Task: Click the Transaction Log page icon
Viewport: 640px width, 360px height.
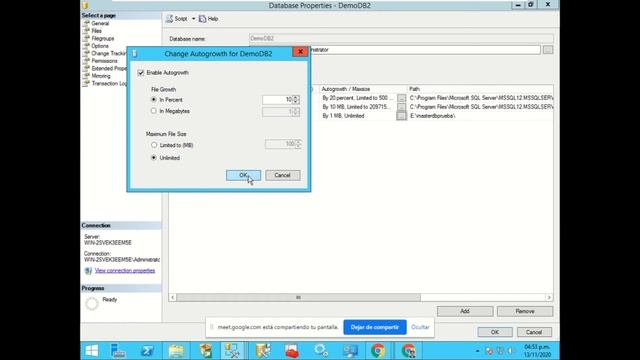Action: (x=86, y=83)
